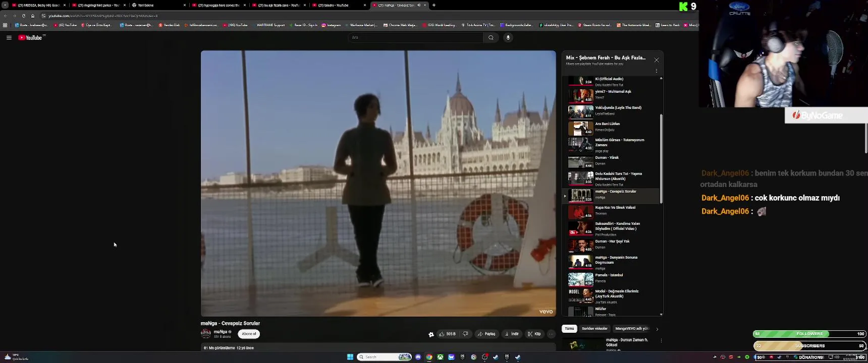Switch to 'taladro - YouTube' browser tab
This screenshot has height=363, width=868.
pyautogui.click(x=339, y=5)
